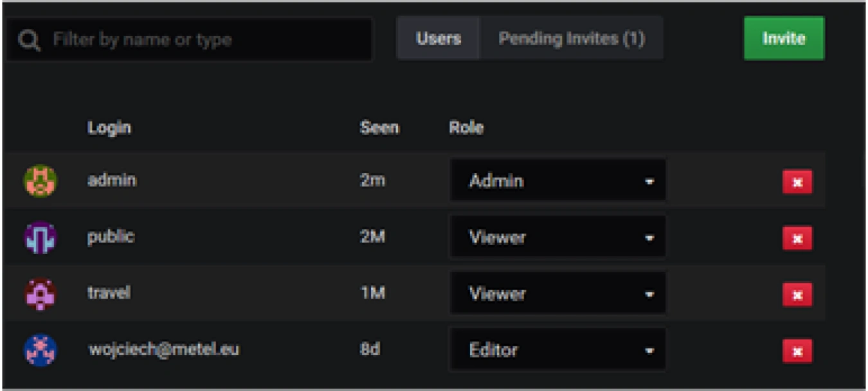Screen dimensions: 868x391
Task: Click the admin user avatar icon
Action: 40,181
